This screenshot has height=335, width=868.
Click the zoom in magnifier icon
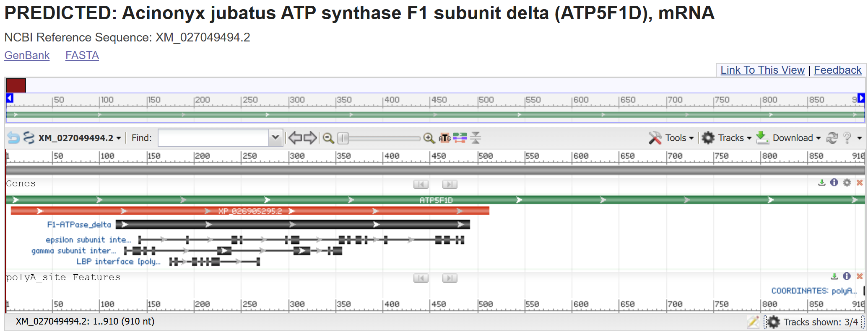click(x=429, y=138)
